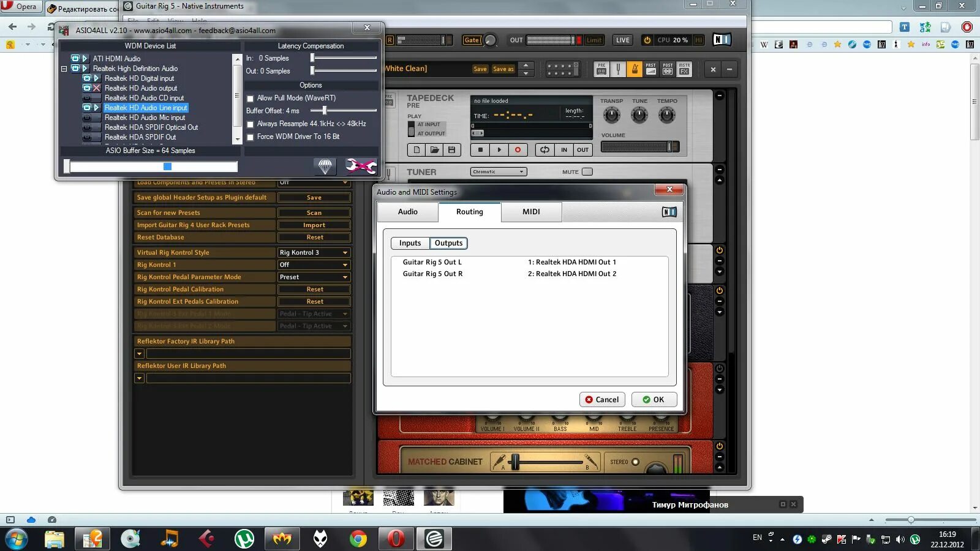Enable Force WDM Driver To 16 Bit
The width and height of the screenshot is (980, 551).
click(x=250, y=137)
